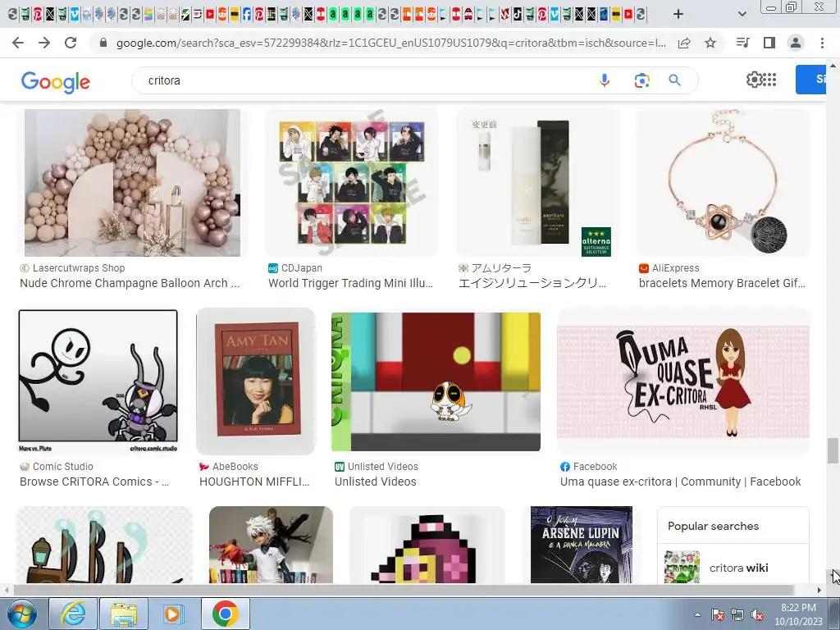Click Lasercutwraps Shop source label
The image size is (840, 630).
point(79,268)
